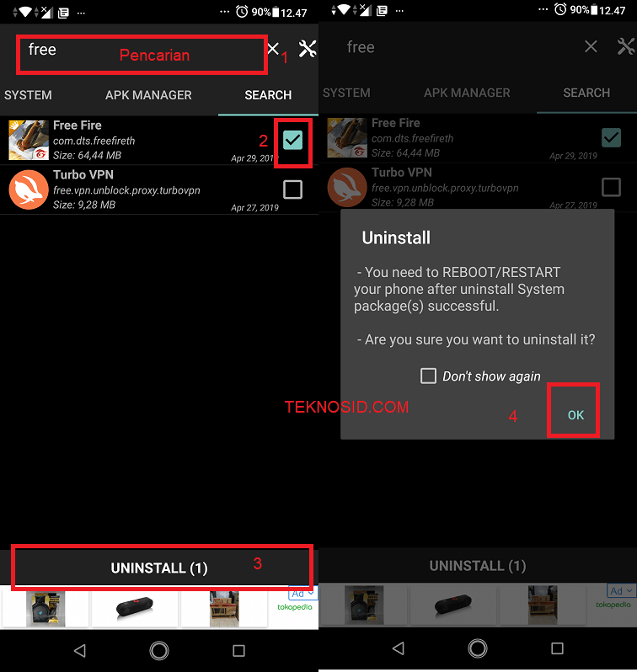Tap the Wi-Fi status icon in left screen
637x672 pixels.
coord(25,12)
